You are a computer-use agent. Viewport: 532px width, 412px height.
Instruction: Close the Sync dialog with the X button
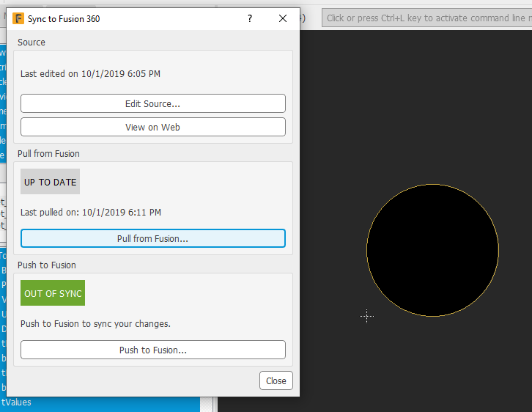283,19
